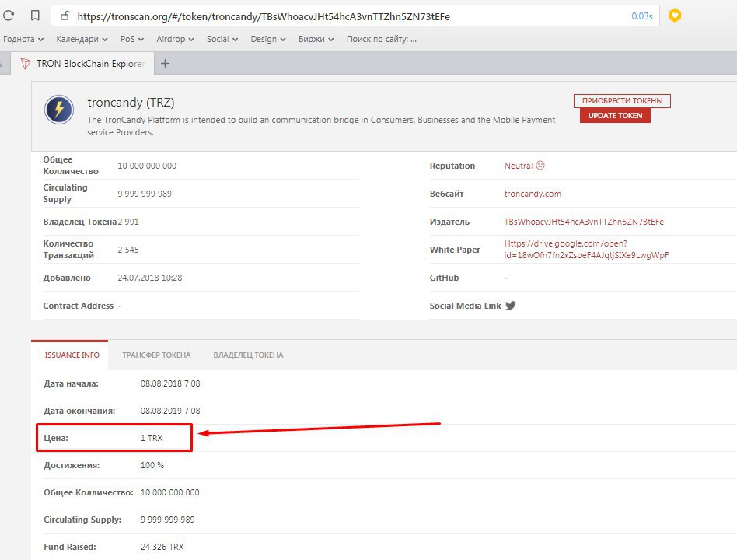Open the troncandy.com website link

[533, 194]
